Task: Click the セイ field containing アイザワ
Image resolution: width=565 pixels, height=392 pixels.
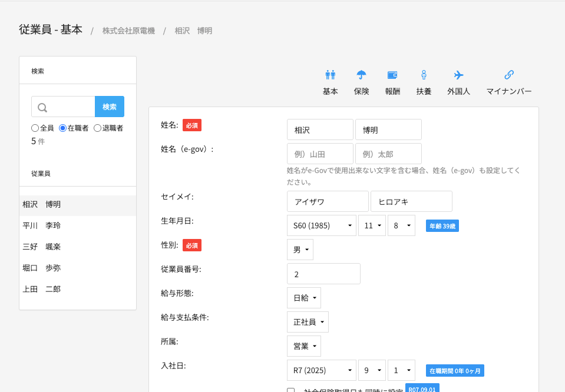Action: tap(328, 201)
